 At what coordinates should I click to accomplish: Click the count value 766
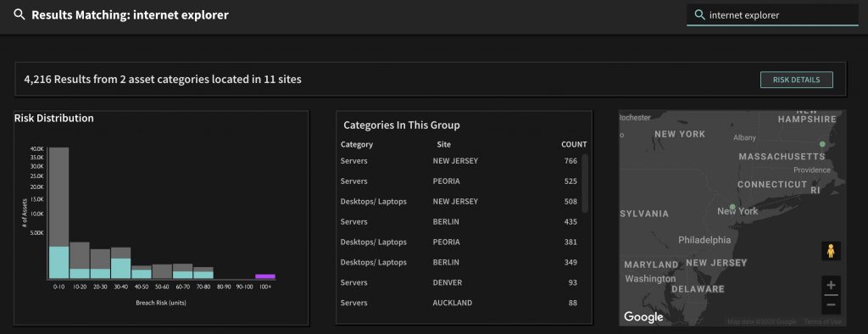(570, 161)
